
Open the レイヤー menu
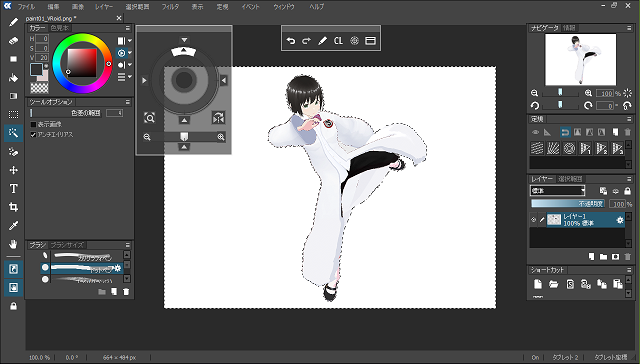tap(104, 7)
